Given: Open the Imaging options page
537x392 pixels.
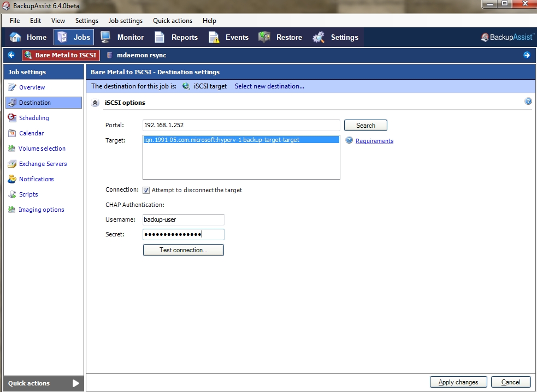Looking at the screenshot, I should point(41,210).
